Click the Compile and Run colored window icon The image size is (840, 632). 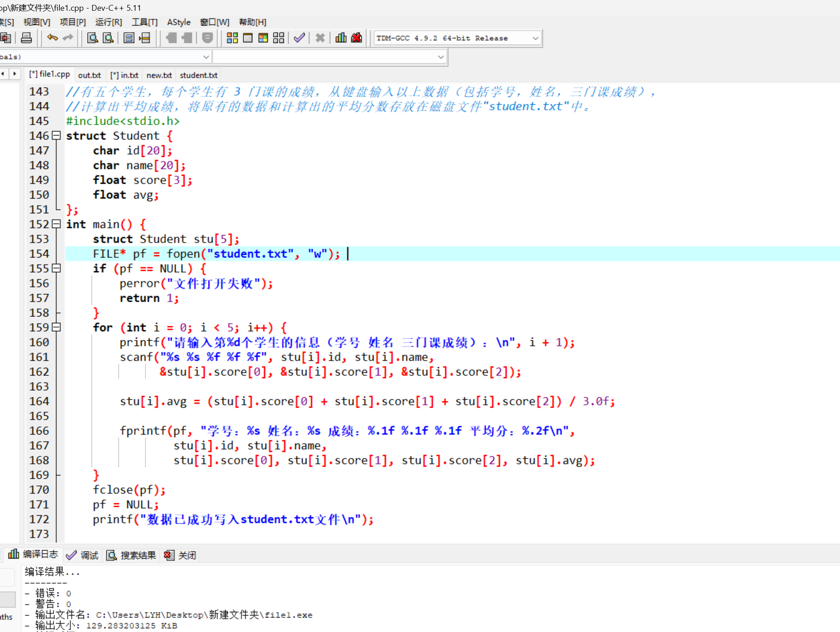263,38
